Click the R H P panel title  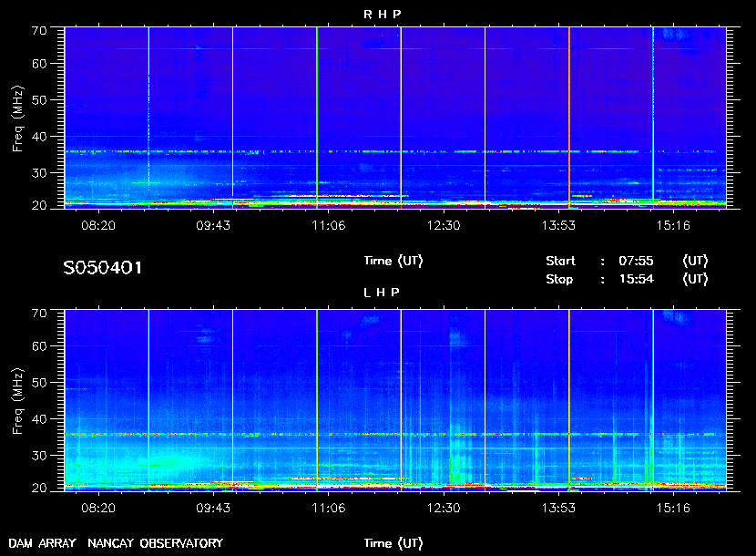[382, 15]
